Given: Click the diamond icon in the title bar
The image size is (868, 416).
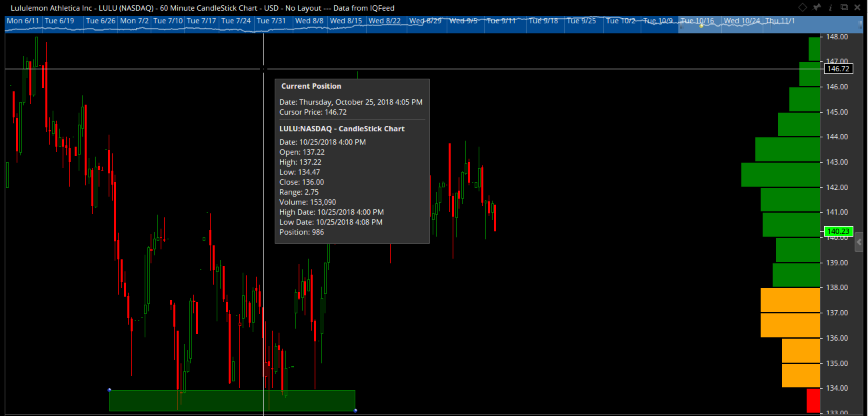Looking at the screenshot, I should pos(803,7).
